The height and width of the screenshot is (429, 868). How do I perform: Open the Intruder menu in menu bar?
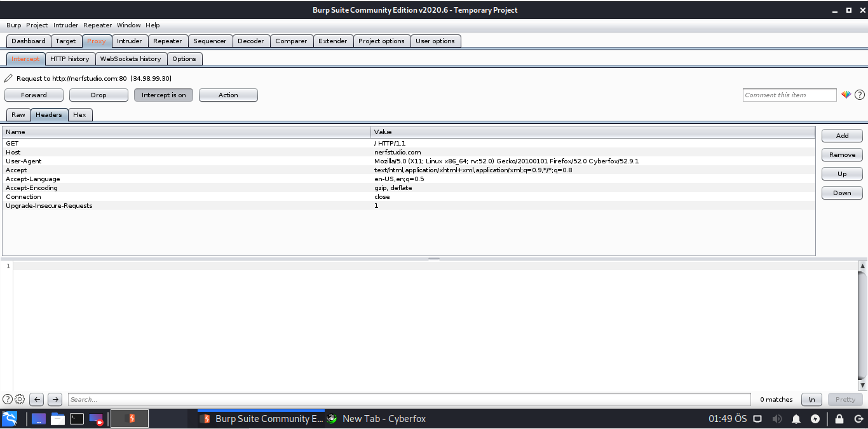(x=65, y=25)
